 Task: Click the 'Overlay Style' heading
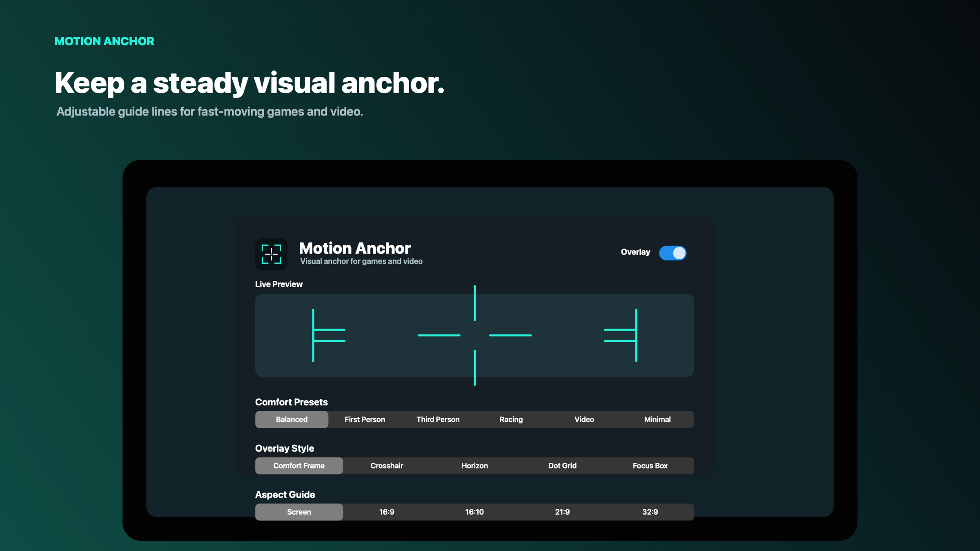click(285, 448)
